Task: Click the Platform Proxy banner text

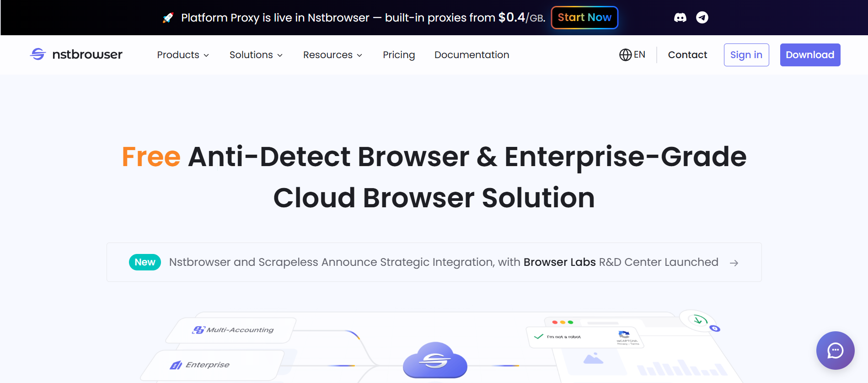Action: point(363,18)
